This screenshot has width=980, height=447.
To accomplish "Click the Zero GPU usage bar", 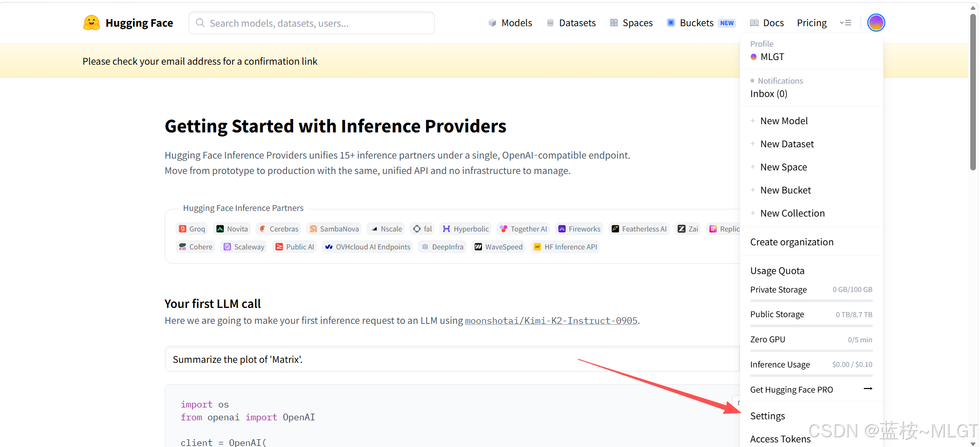I will tap(811, 351).
